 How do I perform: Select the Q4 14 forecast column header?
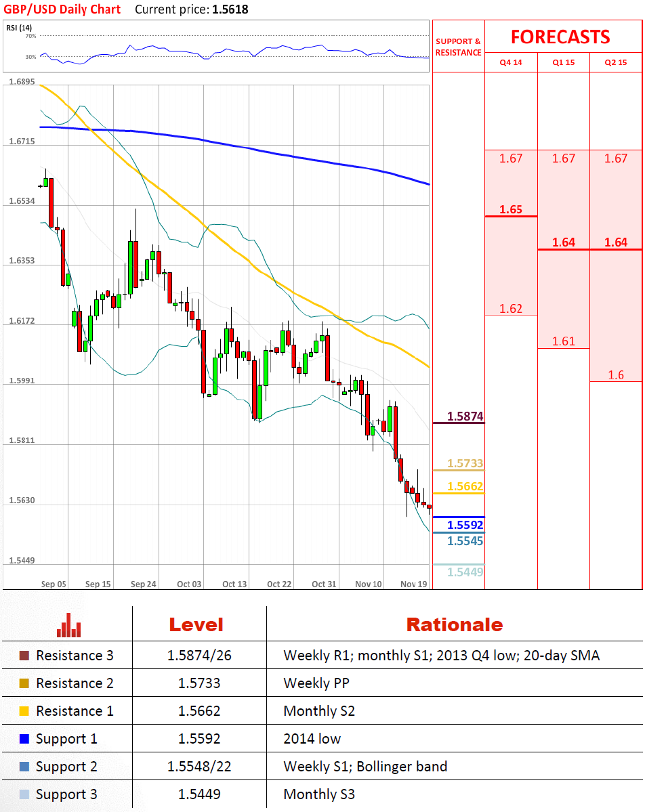511,63
